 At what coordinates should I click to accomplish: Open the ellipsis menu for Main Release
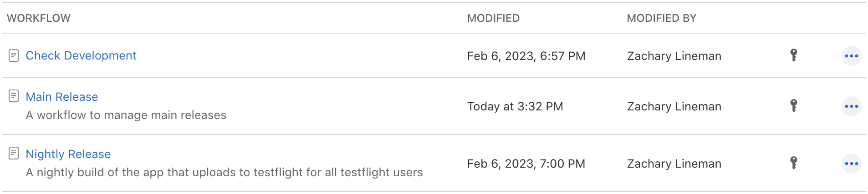[851, 106]
